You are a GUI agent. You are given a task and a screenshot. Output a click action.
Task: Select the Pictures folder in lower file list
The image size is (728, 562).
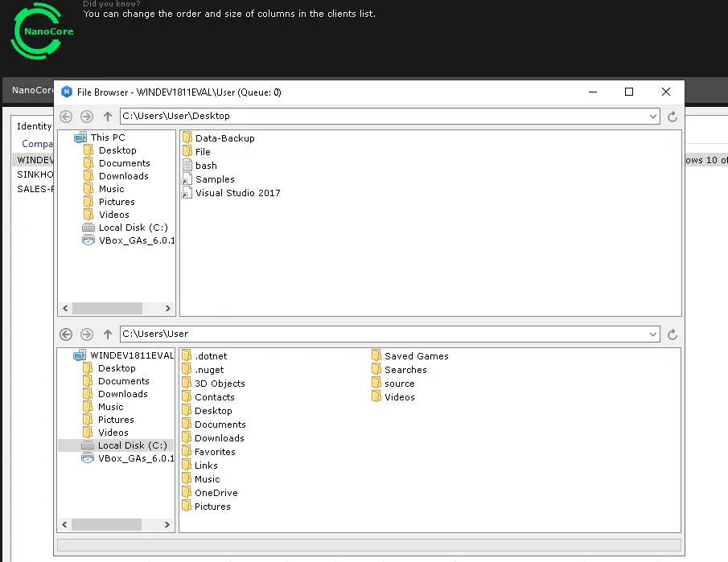click(x=206, y=507)
